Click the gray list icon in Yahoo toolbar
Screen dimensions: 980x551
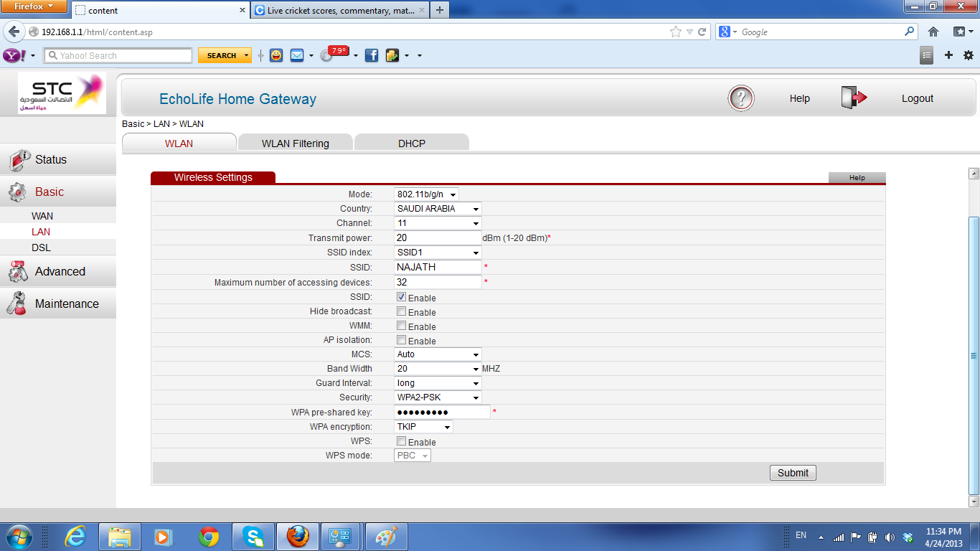pos(927,55)
